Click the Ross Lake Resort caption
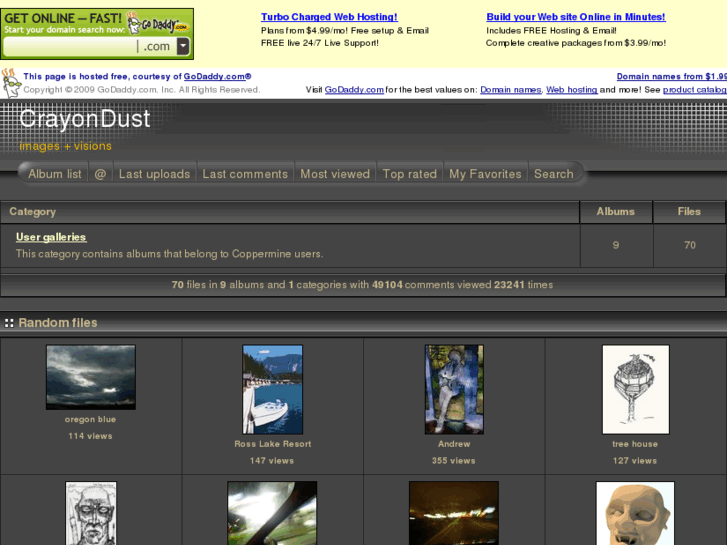Screen dimensions: 727x545 [x=273, y=444]
